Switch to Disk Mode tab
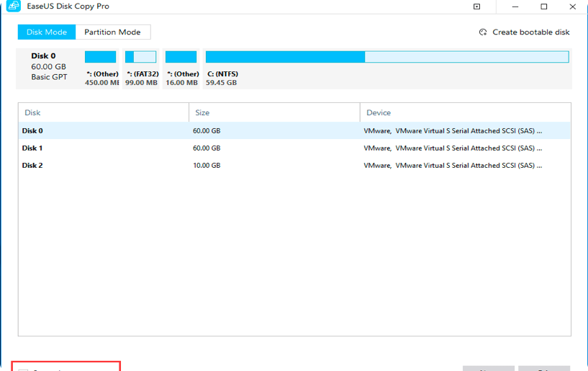The height and width of the screenshot is (371, 588). coord(47,32)
